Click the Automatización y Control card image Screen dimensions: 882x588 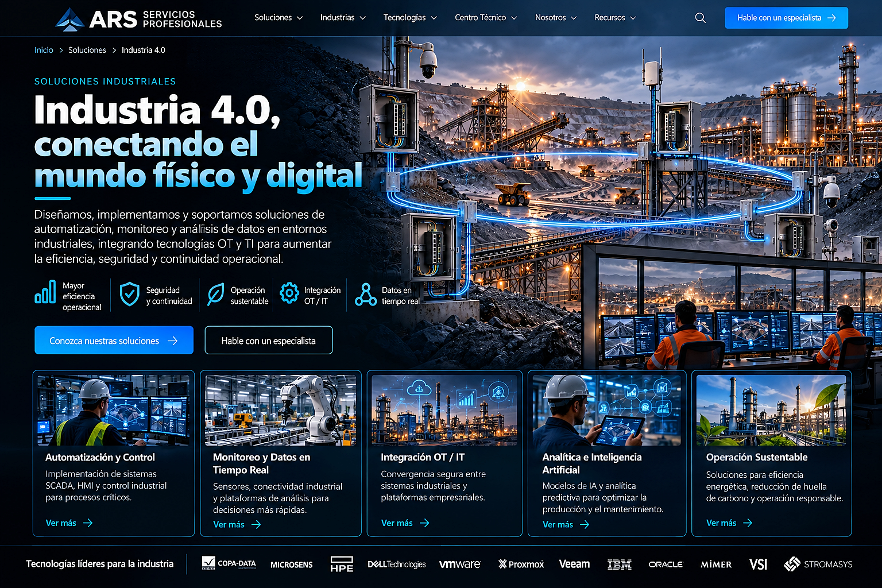(x=114, y=410)
